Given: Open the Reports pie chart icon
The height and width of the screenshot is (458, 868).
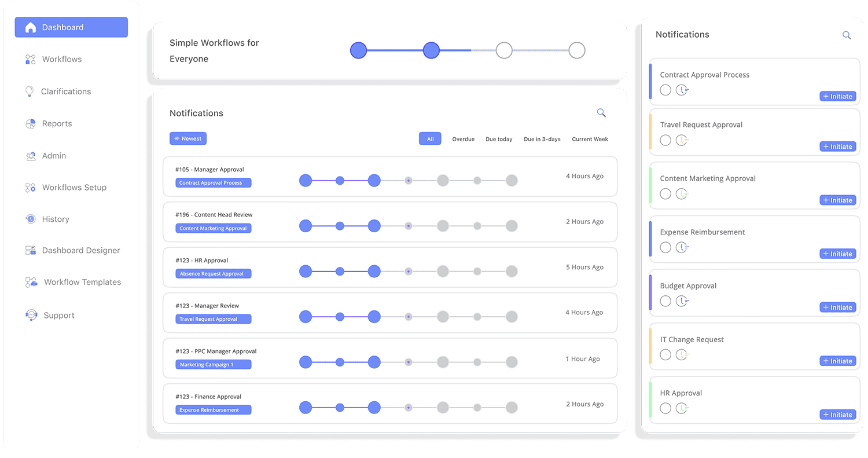Looking at the screenshot, I should click(x=31, y=123).
